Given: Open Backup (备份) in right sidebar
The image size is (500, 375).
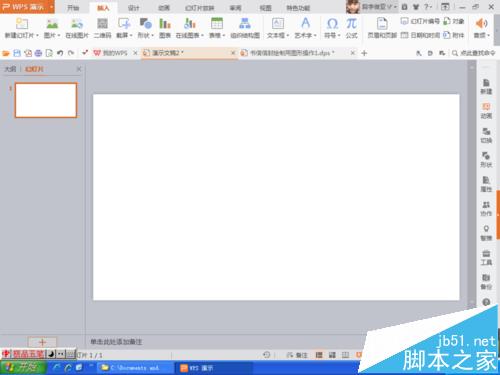Looking at the screenshot, I should click(x=486, y=282).
